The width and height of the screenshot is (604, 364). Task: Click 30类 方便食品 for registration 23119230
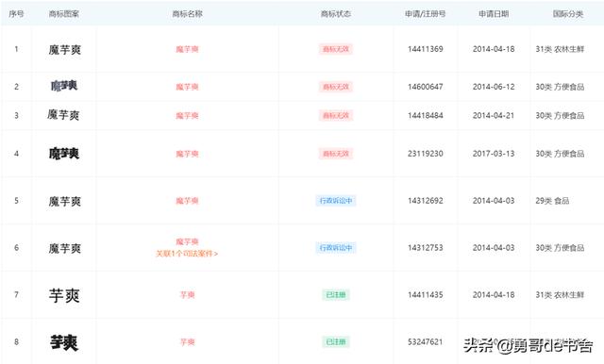tap(560, 154)
